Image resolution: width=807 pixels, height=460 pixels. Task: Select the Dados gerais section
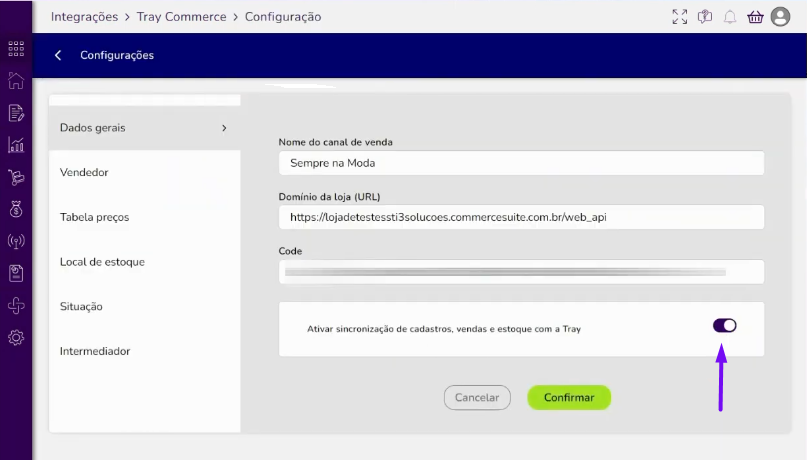[x=145, y=128]
